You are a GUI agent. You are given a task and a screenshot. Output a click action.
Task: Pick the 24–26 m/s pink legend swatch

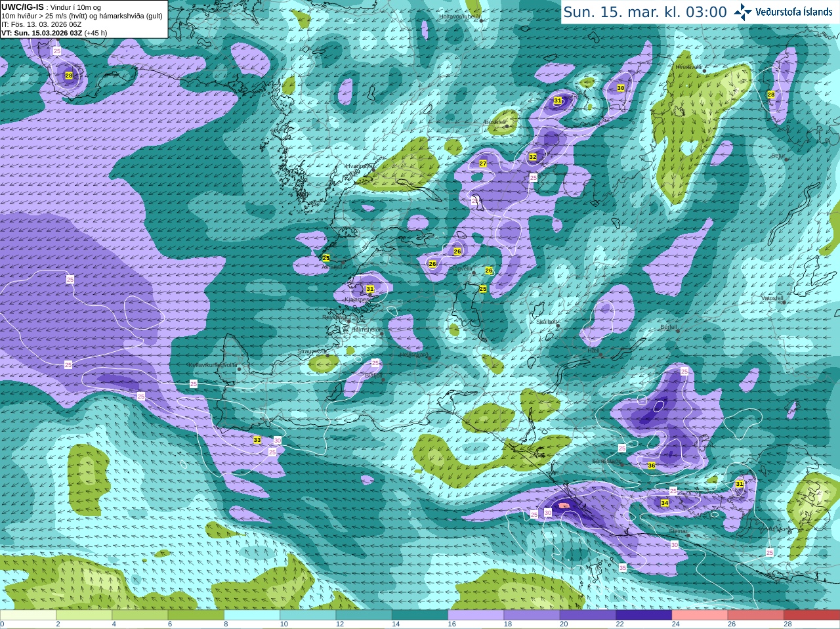coord(700,615)
